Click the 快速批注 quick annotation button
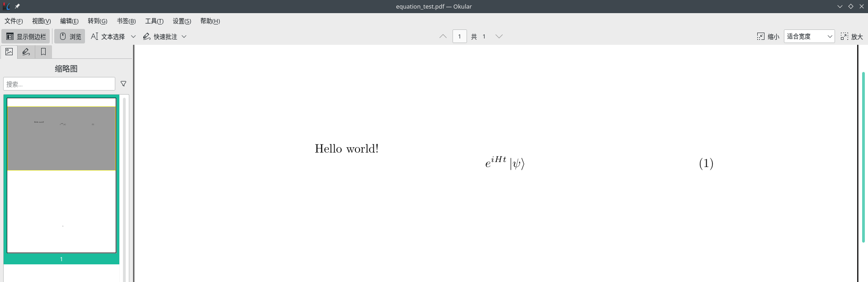Viewport: 868px width, 282px height. [x=160, y=37]
